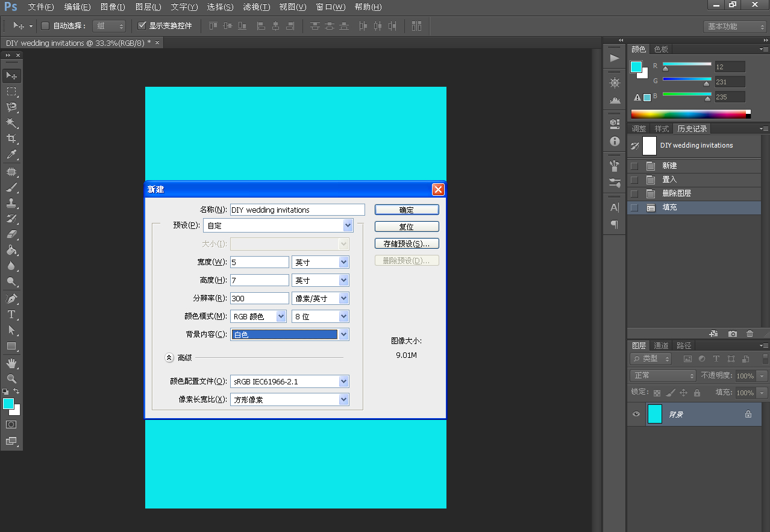Click the 存储预设 button

tap(407, 244)
